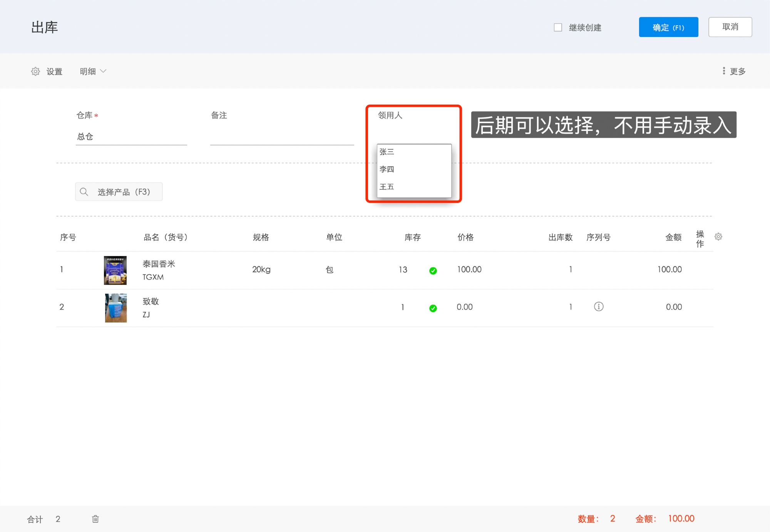
Task: Click the 取消 button
Action: (x=730, y=27)
